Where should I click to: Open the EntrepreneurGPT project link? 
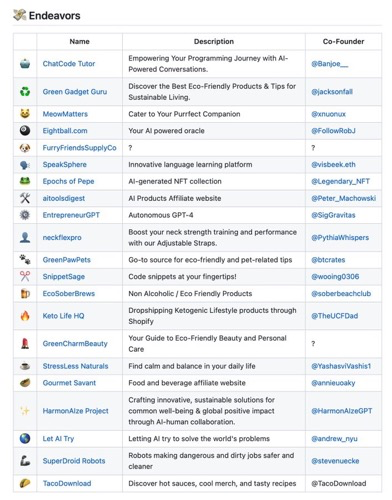71,215
